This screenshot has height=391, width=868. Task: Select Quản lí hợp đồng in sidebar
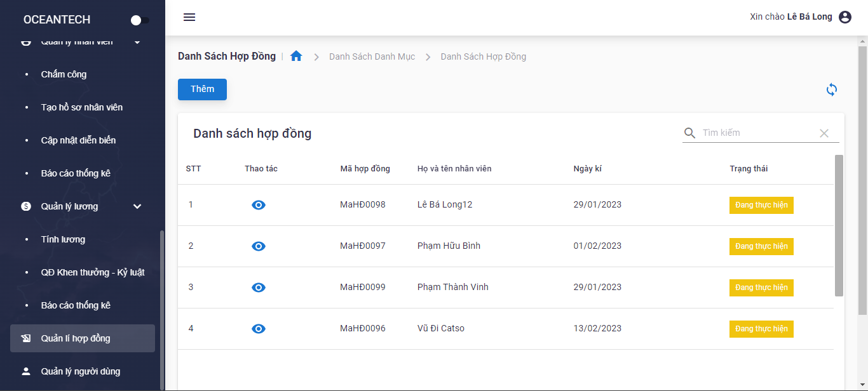click(83, 338)
